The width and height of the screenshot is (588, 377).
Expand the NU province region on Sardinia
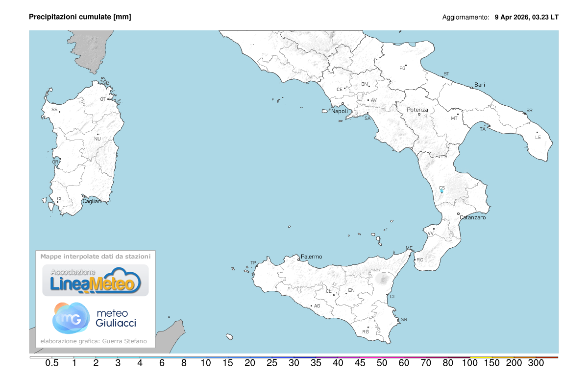tap(98, 140)
